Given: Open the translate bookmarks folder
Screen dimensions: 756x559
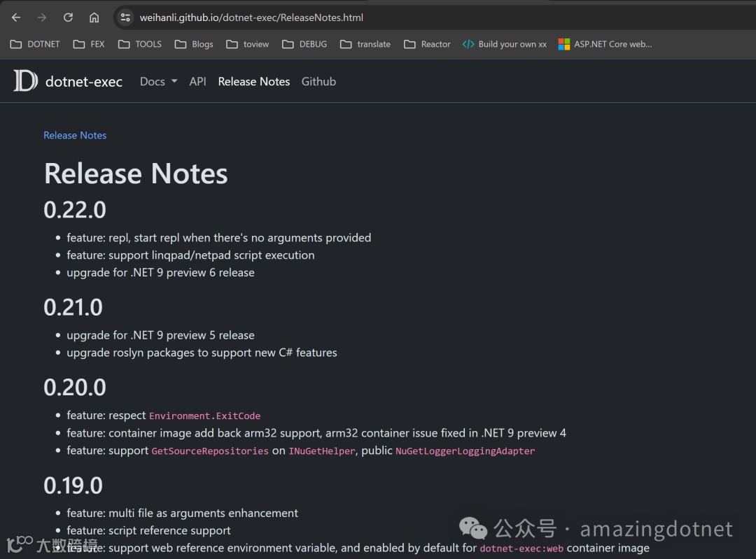Looking at the screenshot, I should tap(365, 44).
